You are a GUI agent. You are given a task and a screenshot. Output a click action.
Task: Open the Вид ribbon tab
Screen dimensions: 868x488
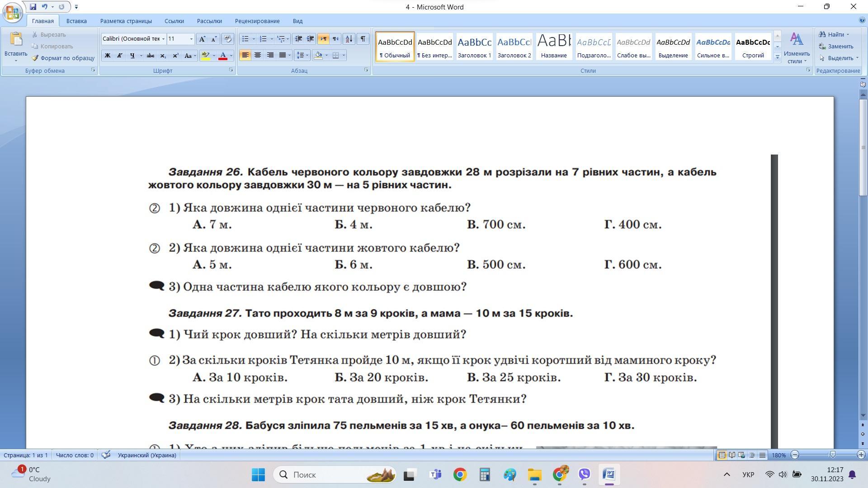297,21
